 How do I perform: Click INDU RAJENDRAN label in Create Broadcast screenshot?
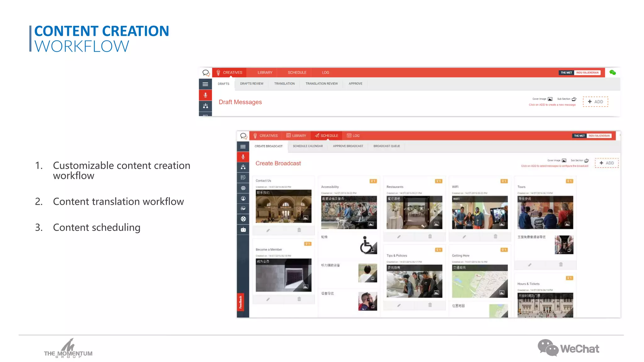(x=599, y=136)
